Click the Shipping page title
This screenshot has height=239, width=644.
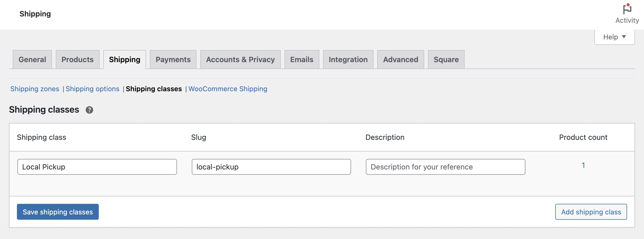pyautogui.click(x=35, y=14)
